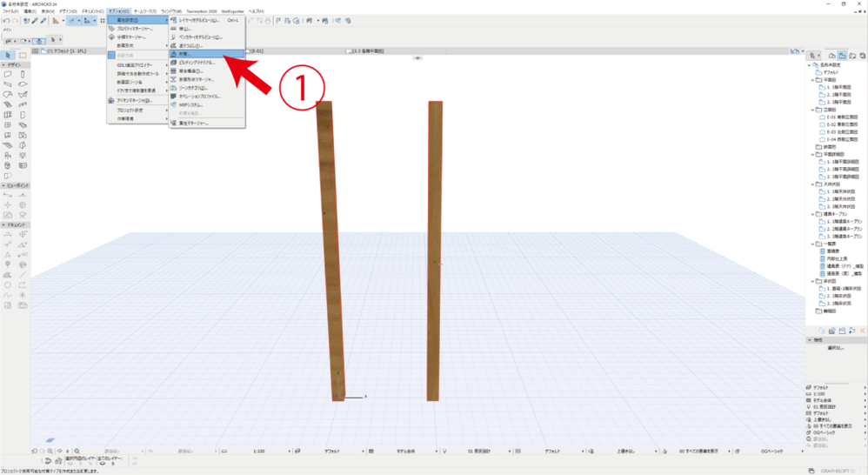Collapse the ドキュメント toolbox section
The height and width of the screenshot is (475, 868).
click(3, 224)
